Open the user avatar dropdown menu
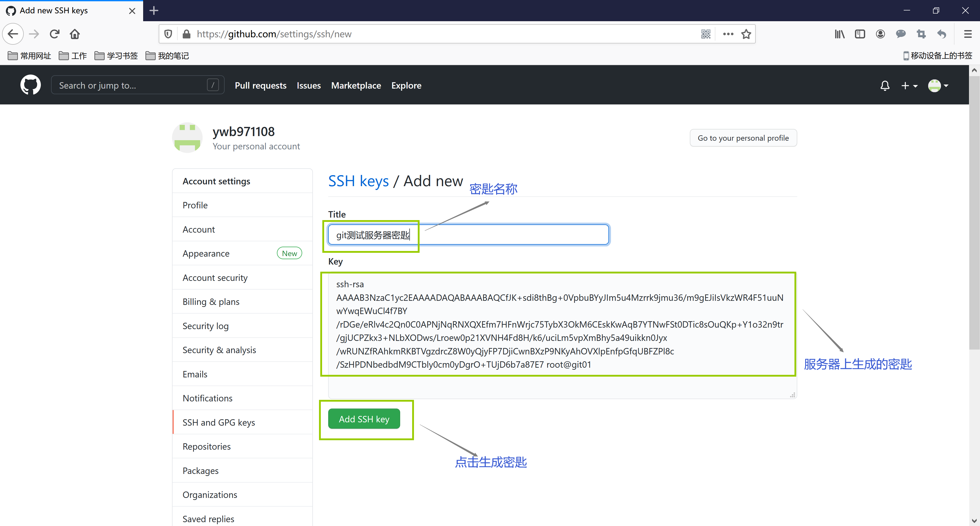This screenshot has height=526, width=980. click(938, 86)
